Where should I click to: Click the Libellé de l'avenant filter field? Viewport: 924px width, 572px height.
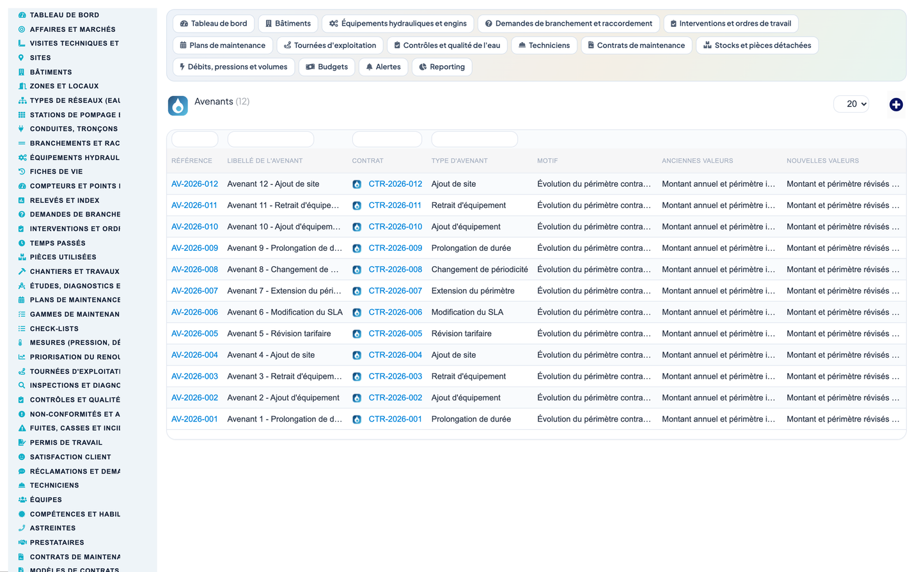click(x=270, y=139)
